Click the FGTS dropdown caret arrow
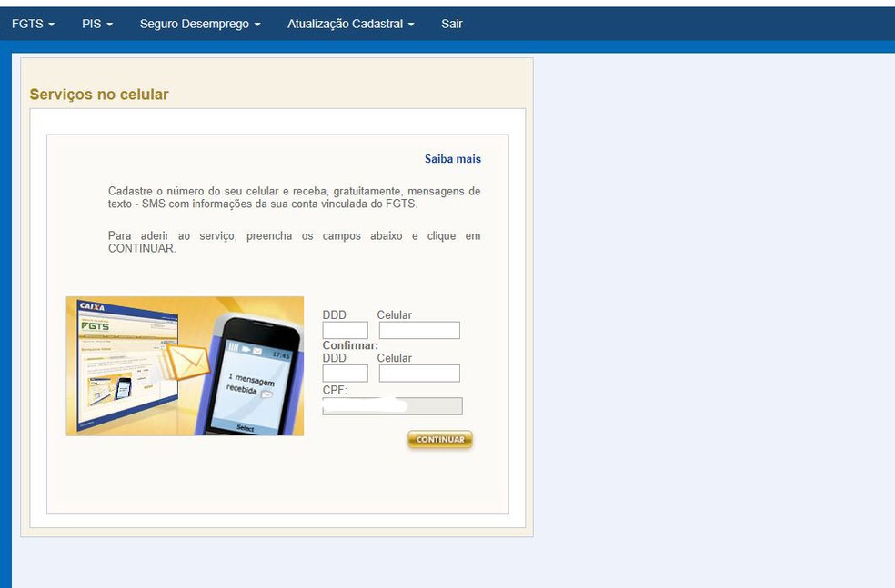The height and width of the screenshot is (588, 895). pos(51,25)
